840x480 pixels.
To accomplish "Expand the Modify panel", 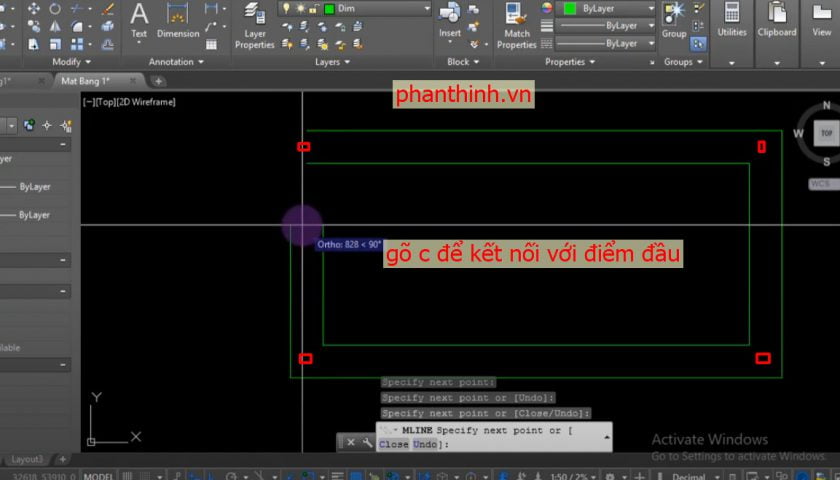I will [x=71, y=62].
